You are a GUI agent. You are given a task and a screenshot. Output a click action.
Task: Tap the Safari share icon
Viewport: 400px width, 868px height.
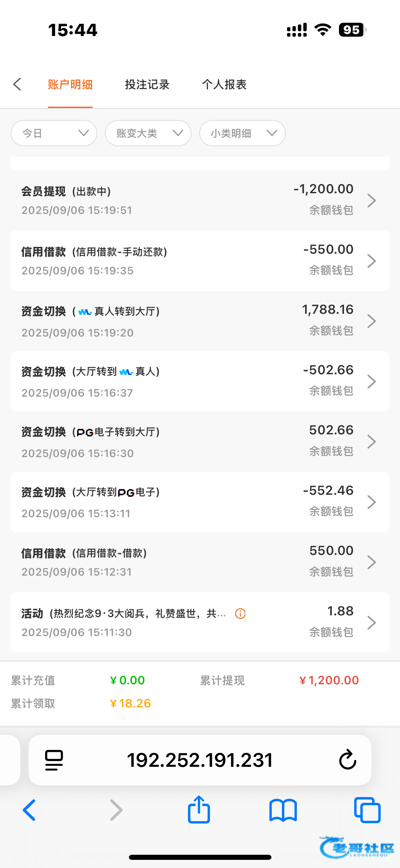point(199,810)
